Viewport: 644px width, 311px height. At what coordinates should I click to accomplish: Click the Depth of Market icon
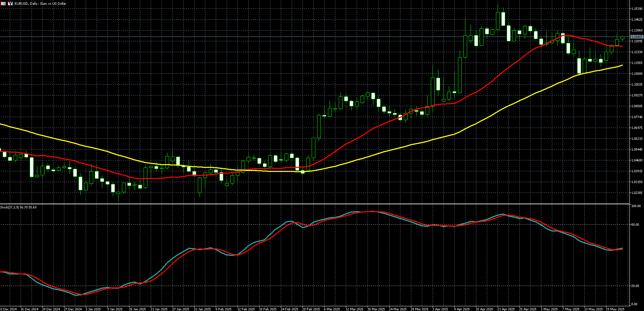pos(3,3)
